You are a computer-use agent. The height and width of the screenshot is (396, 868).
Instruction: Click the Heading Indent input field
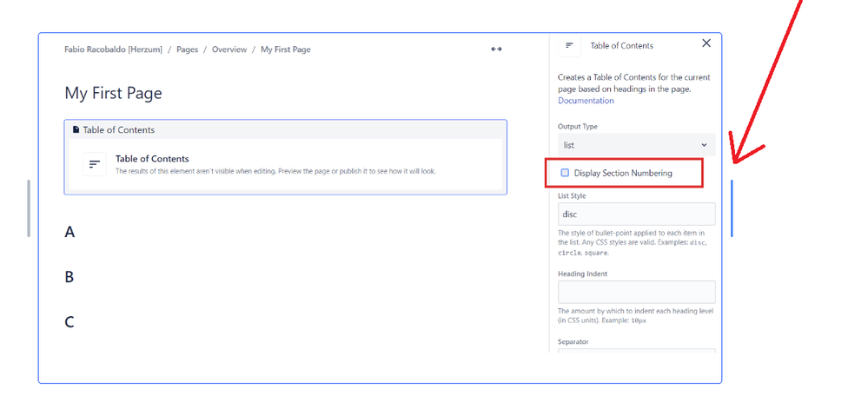point(636,292)
